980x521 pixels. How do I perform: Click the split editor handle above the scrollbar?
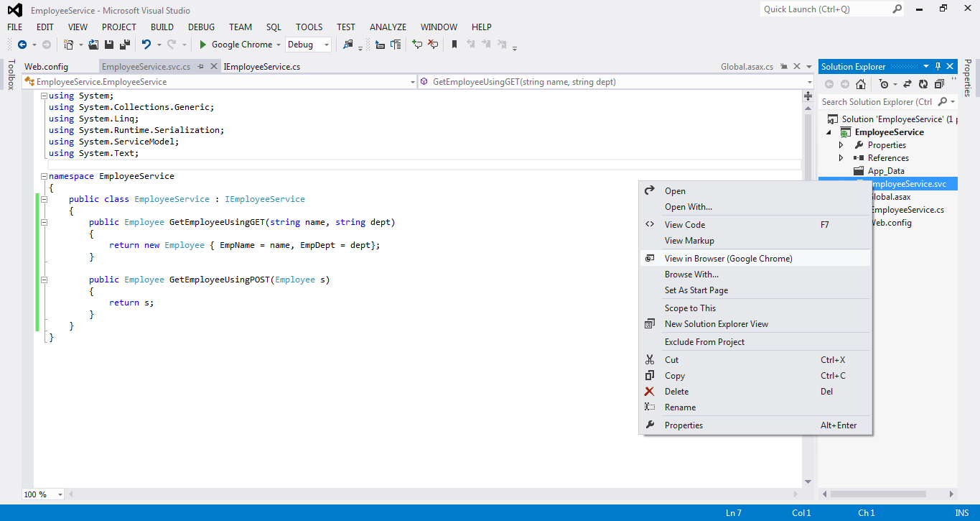[x=808, y=95]
